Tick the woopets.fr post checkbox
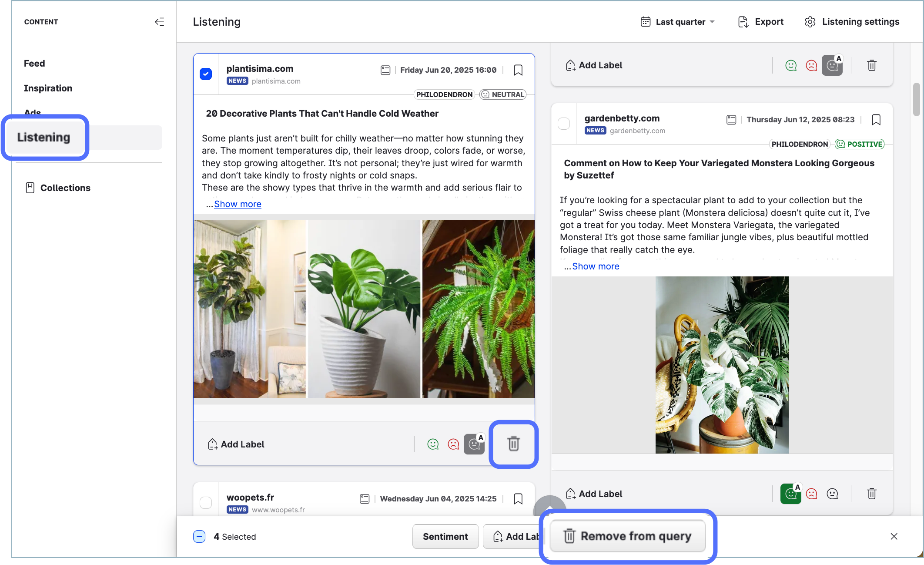The height and width of the screenshot is (565, 924). click(206, 503)
